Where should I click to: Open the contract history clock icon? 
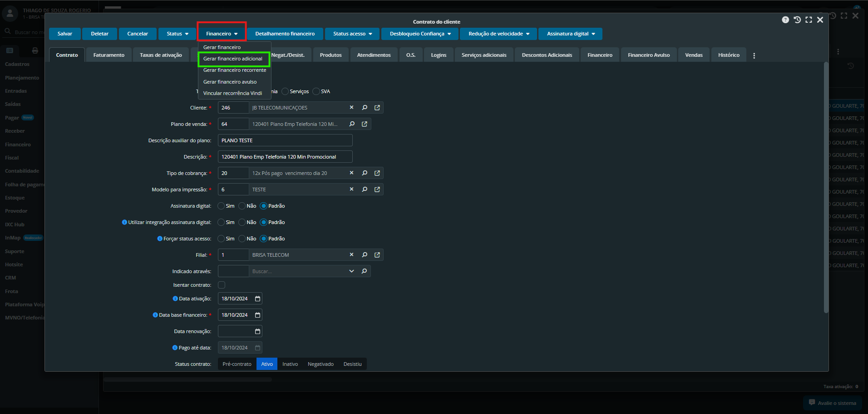click(x=797, y=20)
